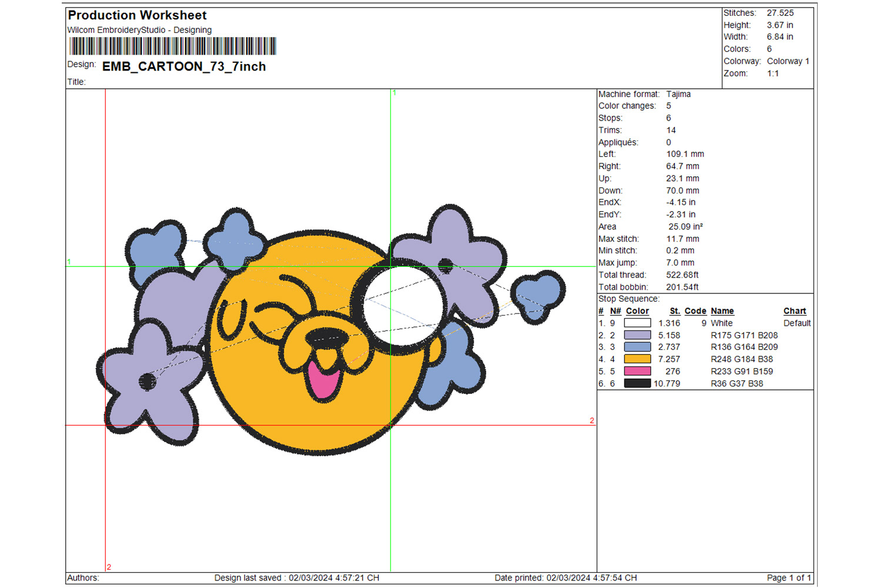The image size is (883, 588).
Task: Click the Name column header
Action: click(x=722, y=311)
